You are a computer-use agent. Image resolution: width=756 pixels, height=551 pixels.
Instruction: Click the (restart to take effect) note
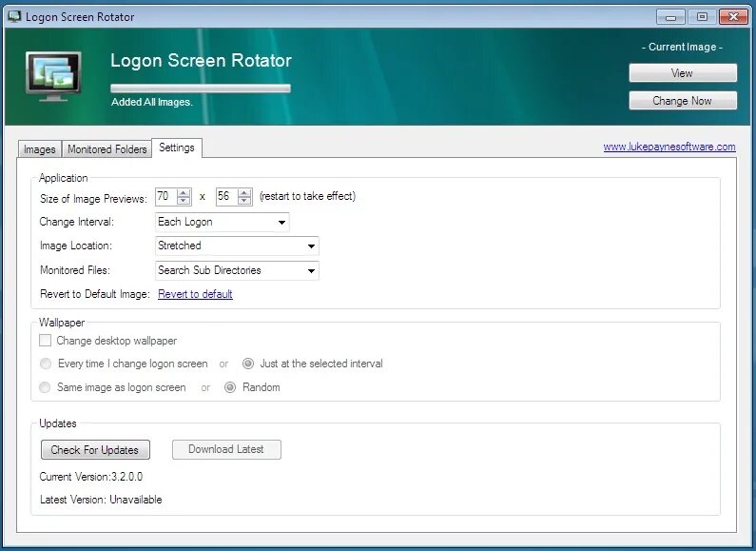coord(307,196)
